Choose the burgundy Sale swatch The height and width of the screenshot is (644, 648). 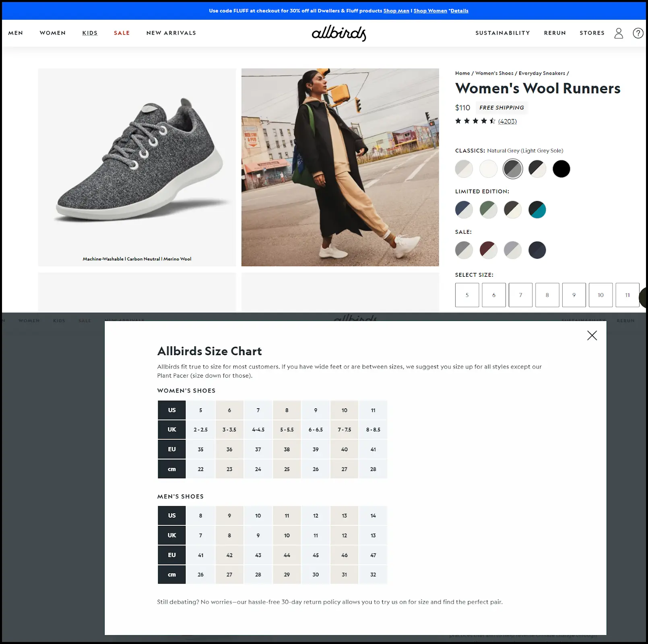488,250
